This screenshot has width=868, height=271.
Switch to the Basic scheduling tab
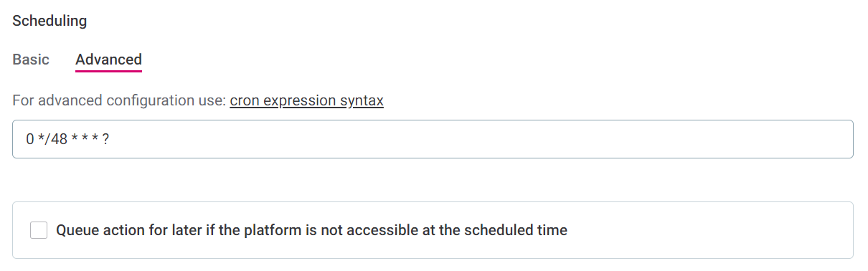[x=31, y=60]
